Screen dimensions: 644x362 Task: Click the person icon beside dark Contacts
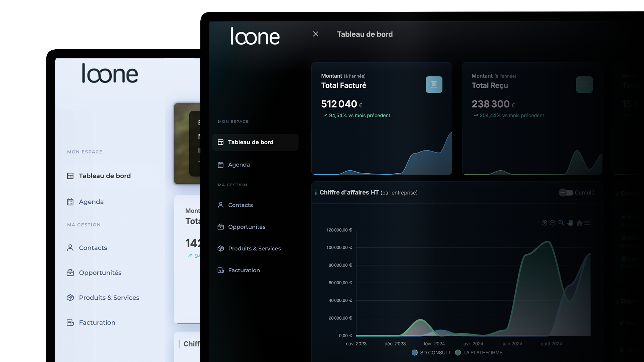tap(220, 205)
